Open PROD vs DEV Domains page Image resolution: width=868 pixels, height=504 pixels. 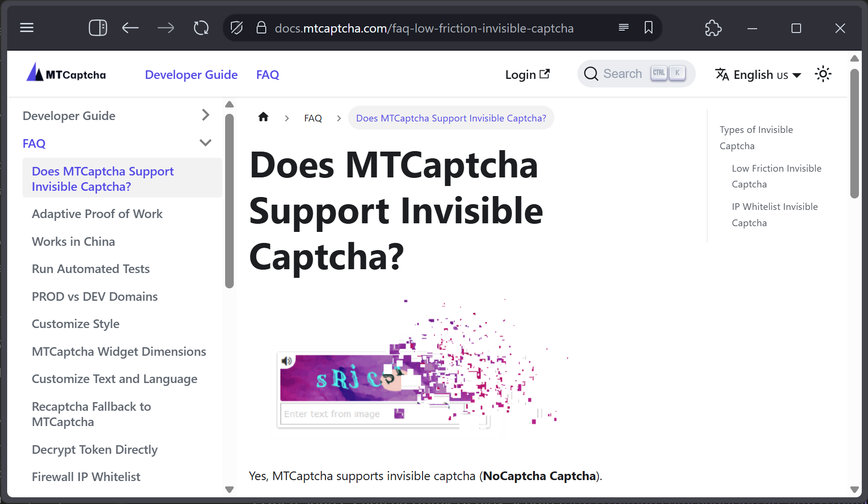pos(95,296)
